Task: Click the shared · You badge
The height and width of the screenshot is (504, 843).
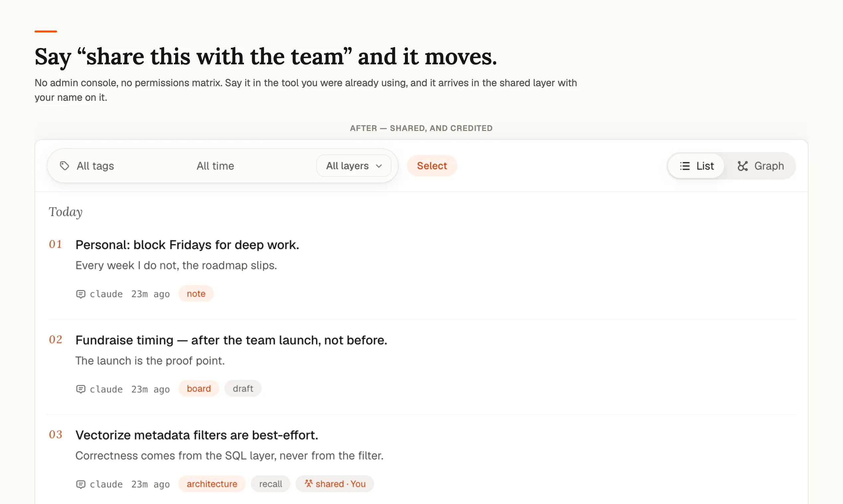Action: coord(335,484)
